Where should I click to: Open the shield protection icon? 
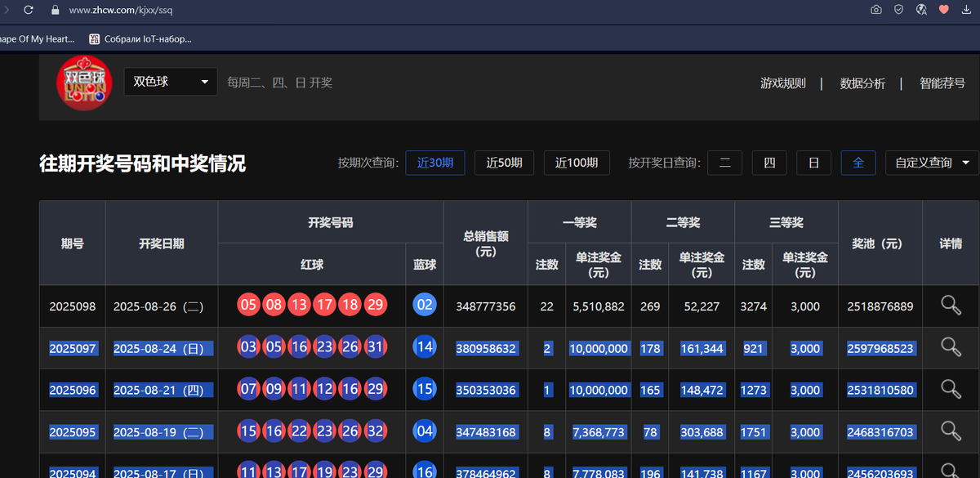[898, 10]
